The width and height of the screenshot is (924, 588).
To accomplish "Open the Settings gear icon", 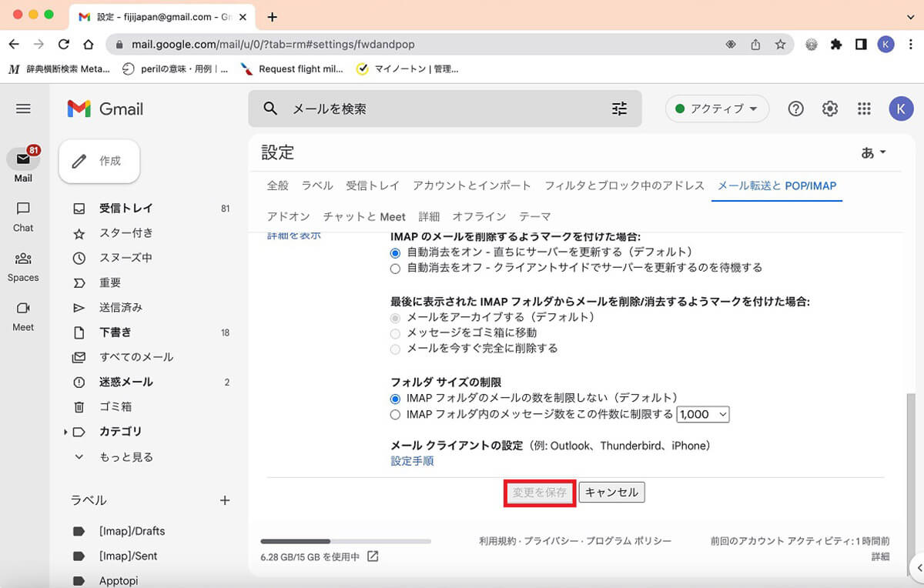I will pyautogui.click(x=830, y=109).
